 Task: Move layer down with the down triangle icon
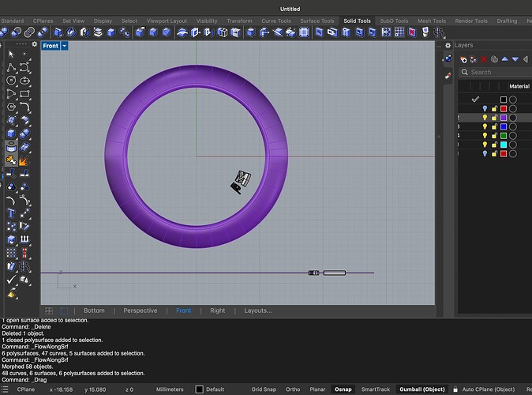[515, 59]
